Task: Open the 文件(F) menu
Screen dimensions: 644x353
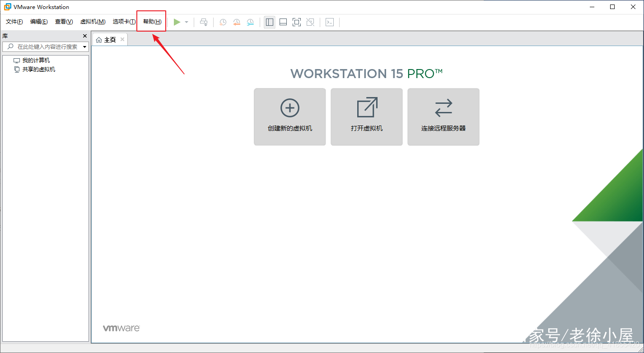Action: 14,22
